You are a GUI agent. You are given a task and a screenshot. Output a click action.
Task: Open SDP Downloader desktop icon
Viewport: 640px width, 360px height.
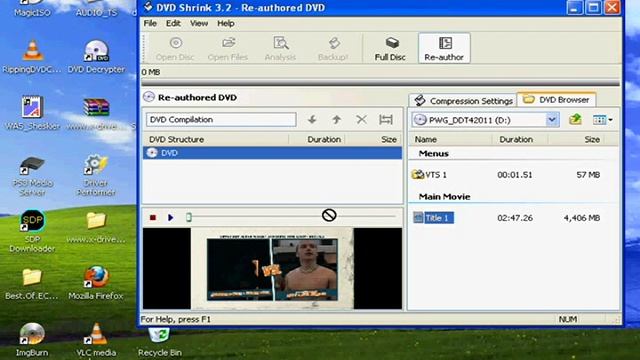tap(32, 231)
